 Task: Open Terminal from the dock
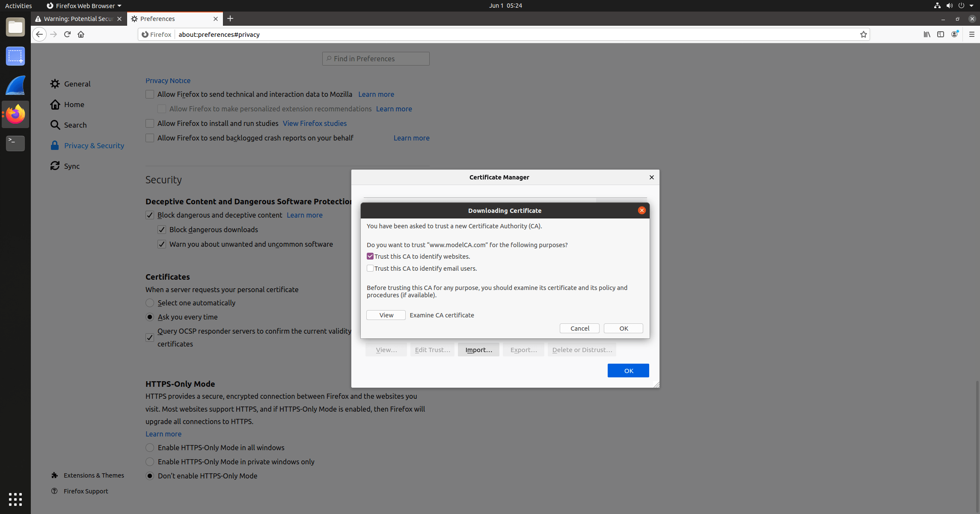point(15,143)
